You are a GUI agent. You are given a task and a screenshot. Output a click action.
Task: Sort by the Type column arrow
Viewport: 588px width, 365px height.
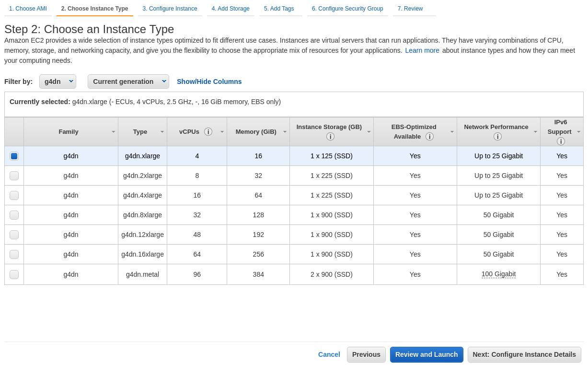pyautogui.click(x=162, y=131)
